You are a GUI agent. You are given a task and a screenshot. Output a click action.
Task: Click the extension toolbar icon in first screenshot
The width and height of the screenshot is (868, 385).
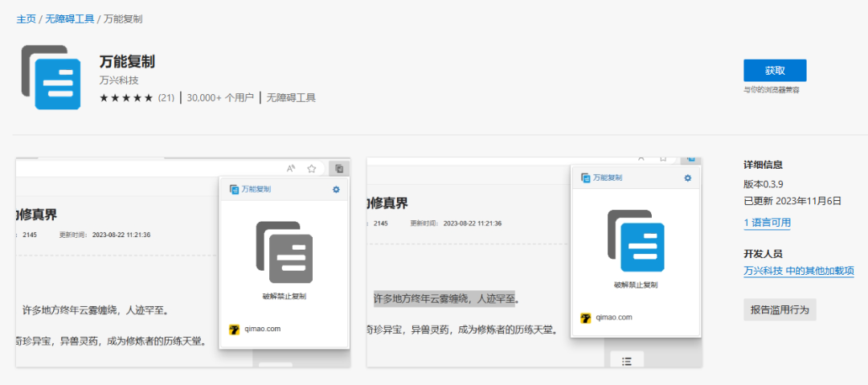(339, 169)
